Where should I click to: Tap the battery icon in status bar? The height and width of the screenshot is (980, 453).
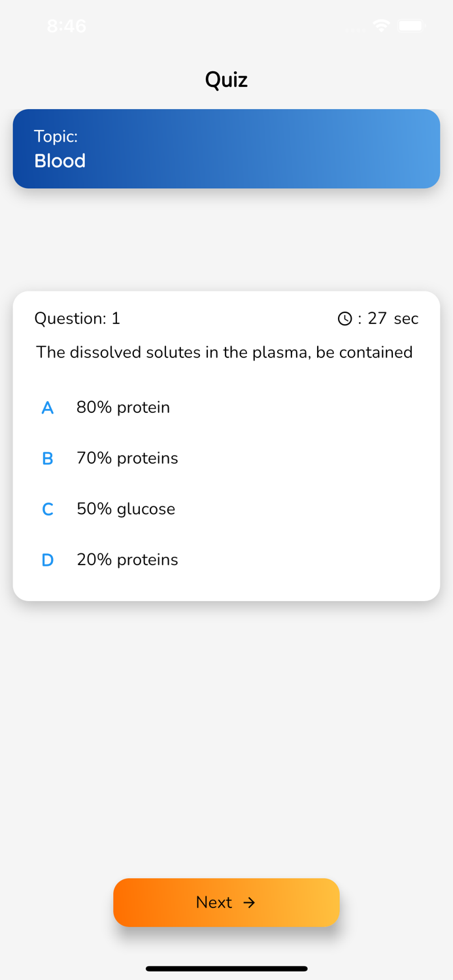411,25
